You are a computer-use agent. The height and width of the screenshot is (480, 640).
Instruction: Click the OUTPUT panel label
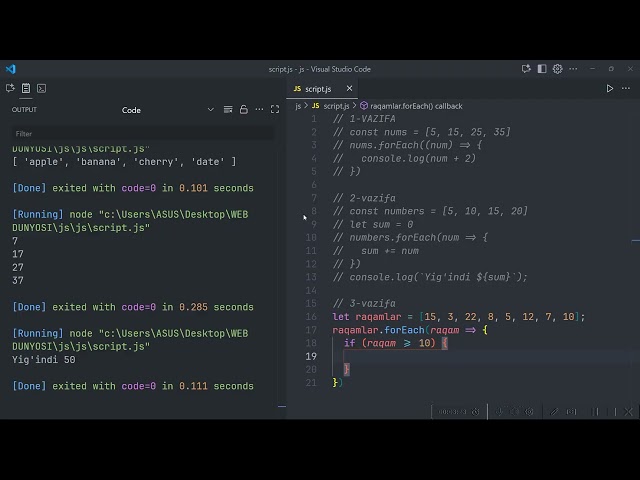(x=24, y=109)
